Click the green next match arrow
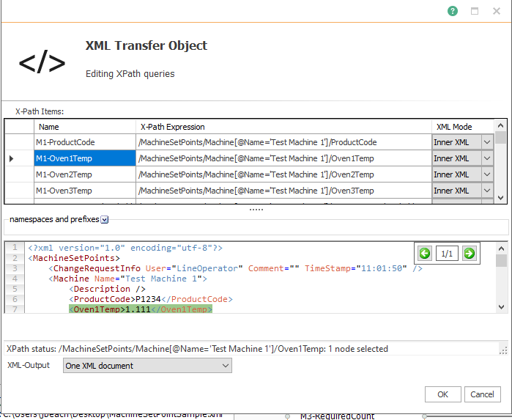This screenshot has height=420, width=512. pos(470,254)
